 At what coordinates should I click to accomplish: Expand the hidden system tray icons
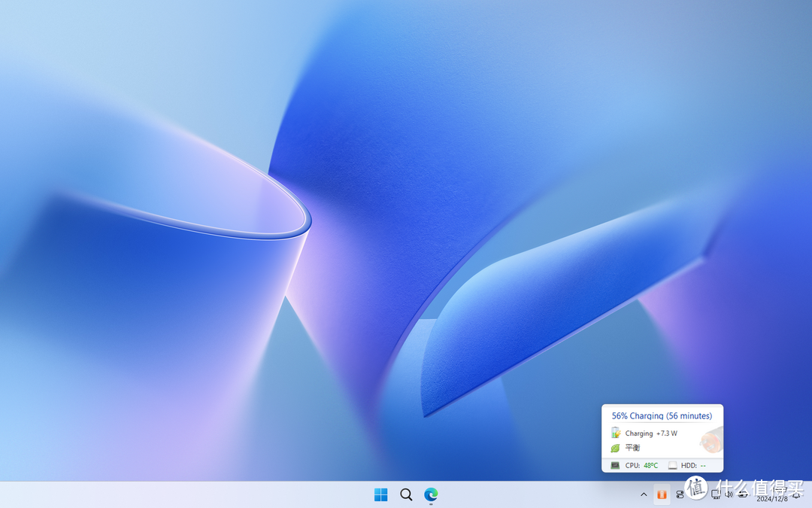click(644, 494)
